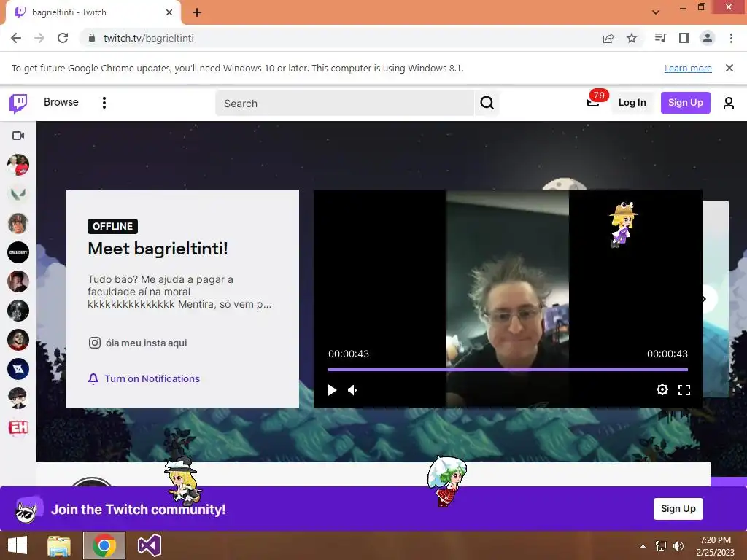Click the OFFLINE status badge
Viewport: 747px width, 560px height.
pos(112,226)
